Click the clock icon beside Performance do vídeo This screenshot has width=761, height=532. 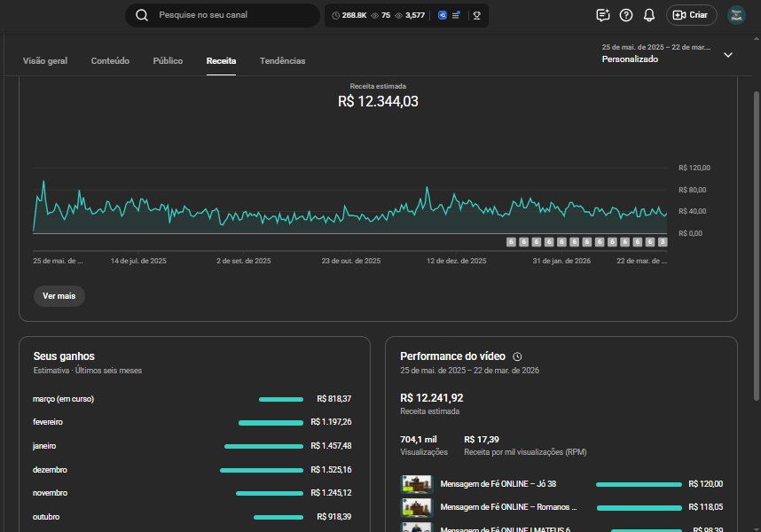(x=518, y=356)
